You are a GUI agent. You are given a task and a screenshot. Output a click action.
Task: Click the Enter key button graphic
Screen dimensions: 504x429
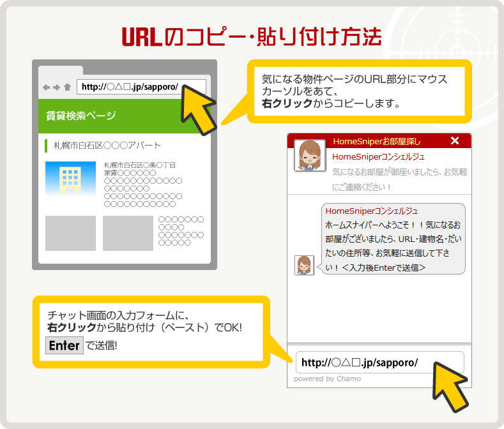65,345
